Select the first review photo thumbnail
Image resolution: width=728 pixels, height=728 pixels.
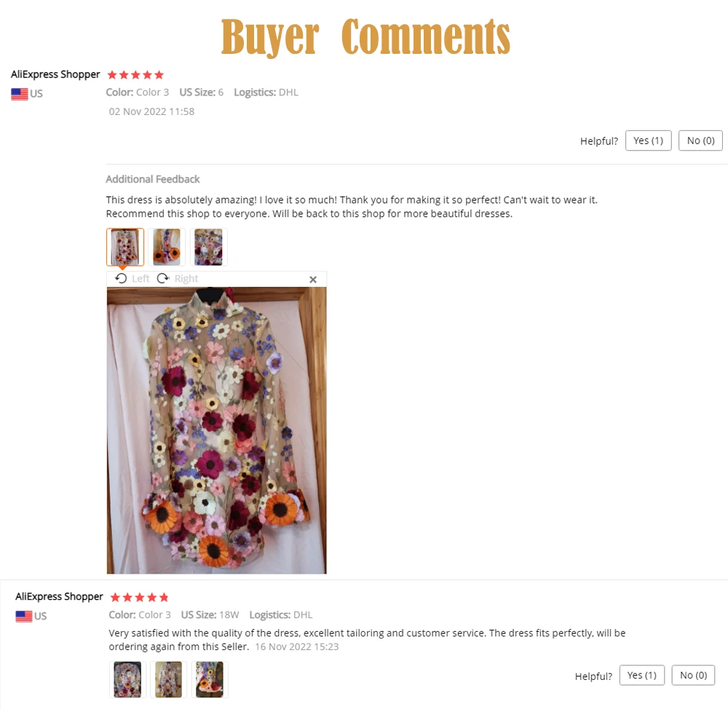[x=125, y=247]
